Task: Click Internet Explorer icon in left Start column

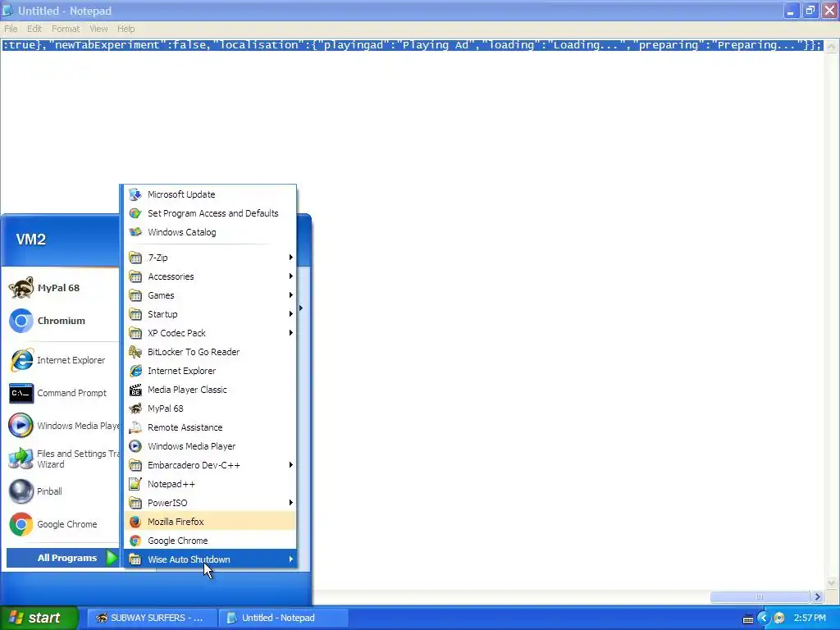Action: 21,360
